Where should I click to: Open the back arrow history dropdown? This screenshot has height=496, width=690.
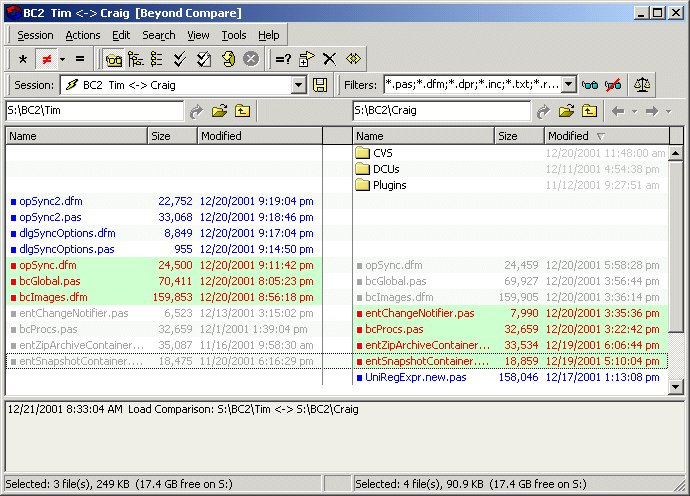pyautogui.click(x=635, y=111)
